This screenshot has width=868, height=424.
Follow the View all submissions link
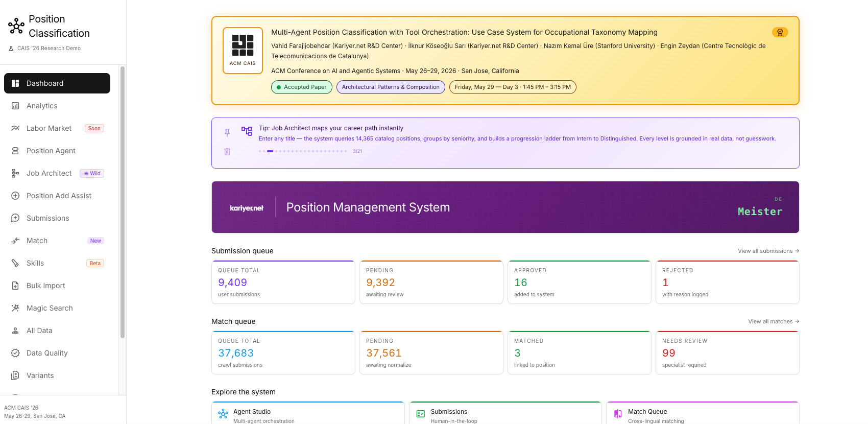click(768, 251)
